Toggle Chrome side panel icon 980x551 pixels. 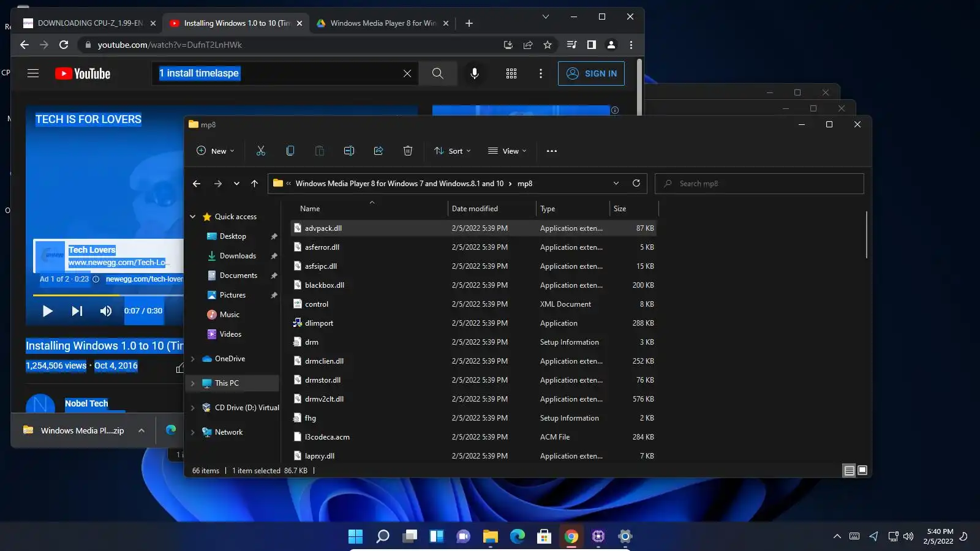[592, 45]
